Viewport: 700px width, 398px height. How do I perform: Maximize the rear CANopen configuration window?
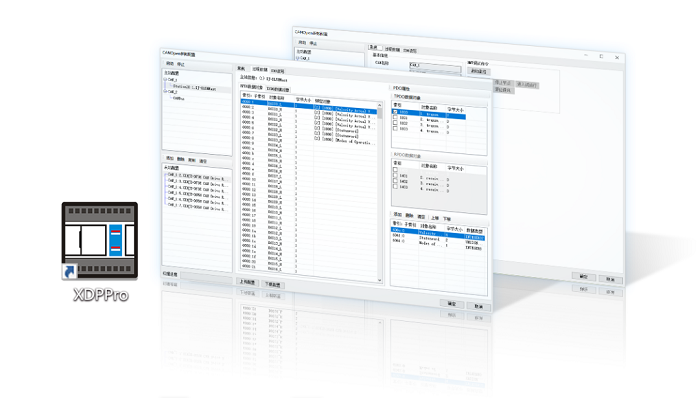[601, 56]
